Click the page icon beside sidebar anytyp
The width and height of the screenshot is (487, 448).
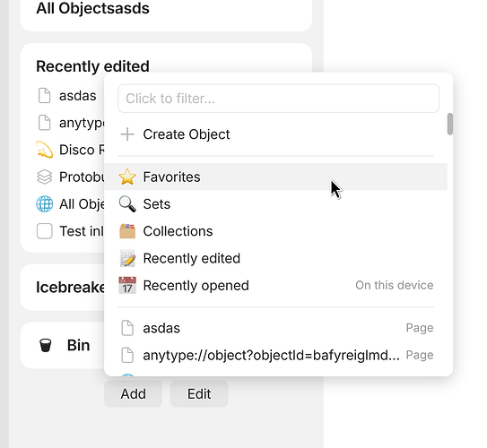45,123
